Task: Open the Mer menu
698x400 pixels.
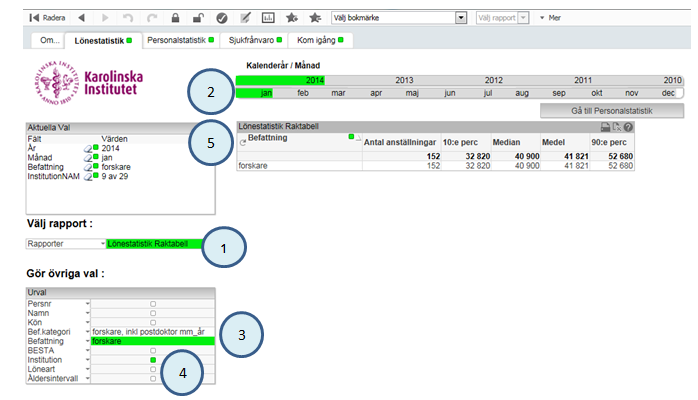Action: pyautogui.click(x=550, y=18)
